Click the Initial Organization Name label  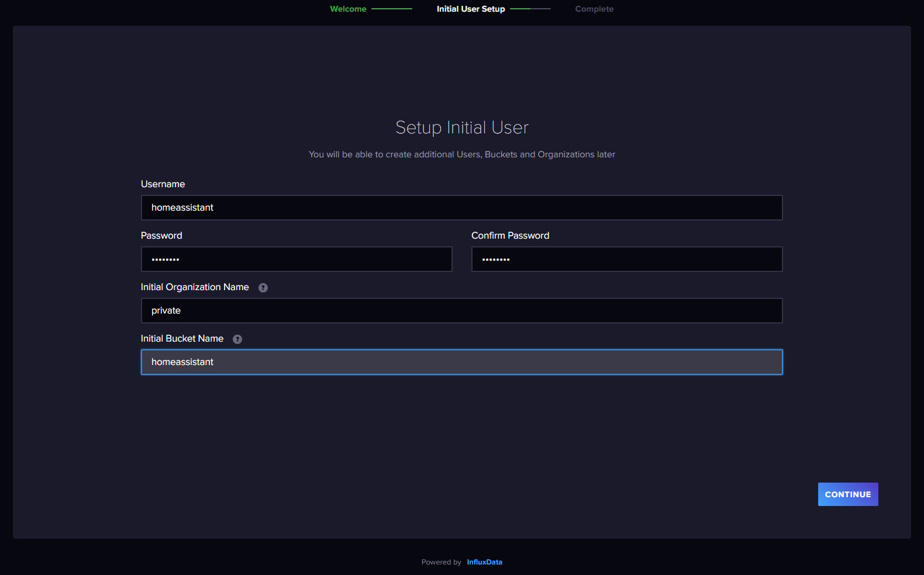click(195, 287)
